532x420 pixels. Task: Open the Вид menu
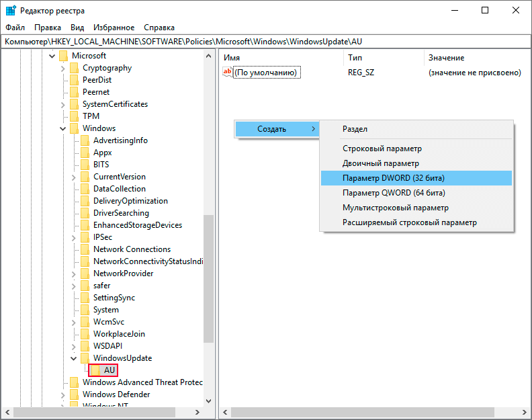(x=77, y=28)
